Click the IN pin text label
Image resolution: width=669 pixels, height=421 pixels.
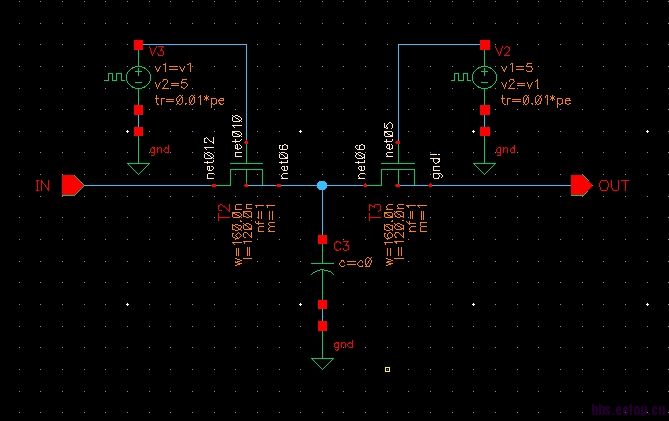tap(43, 186)
